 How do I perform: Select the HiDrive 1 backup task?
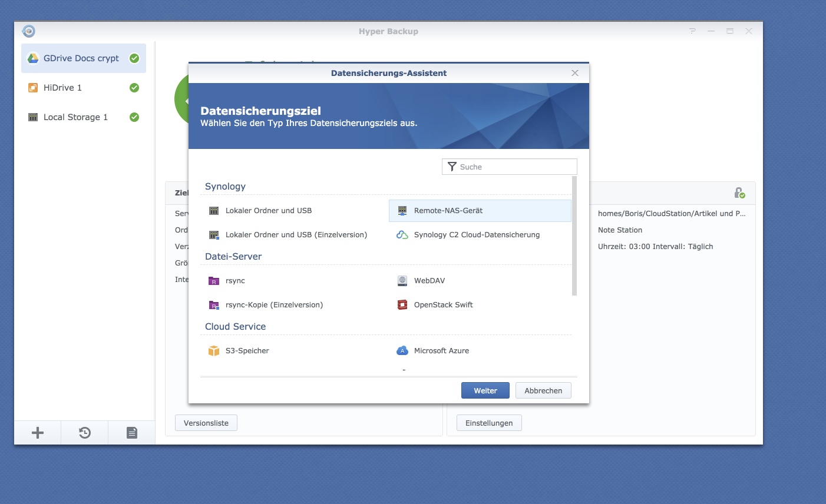[84, 88]
